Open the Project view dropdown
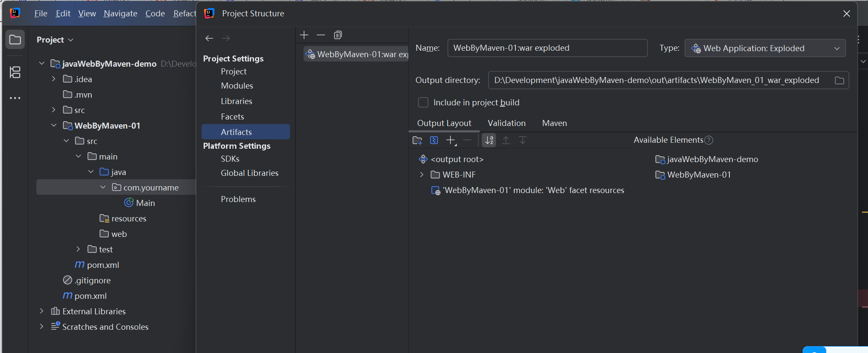Viewport: 868px width, 353px height. (x=55, y=40)
